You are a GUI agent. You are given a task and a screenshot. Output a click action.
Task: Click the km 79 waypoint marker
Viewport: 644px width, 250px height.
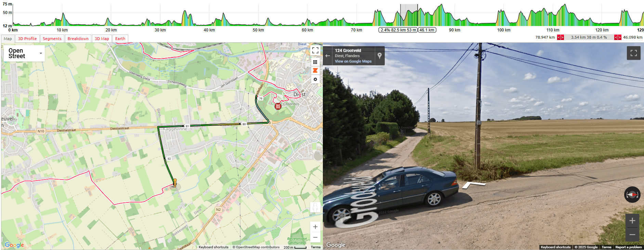pos(261,98)
